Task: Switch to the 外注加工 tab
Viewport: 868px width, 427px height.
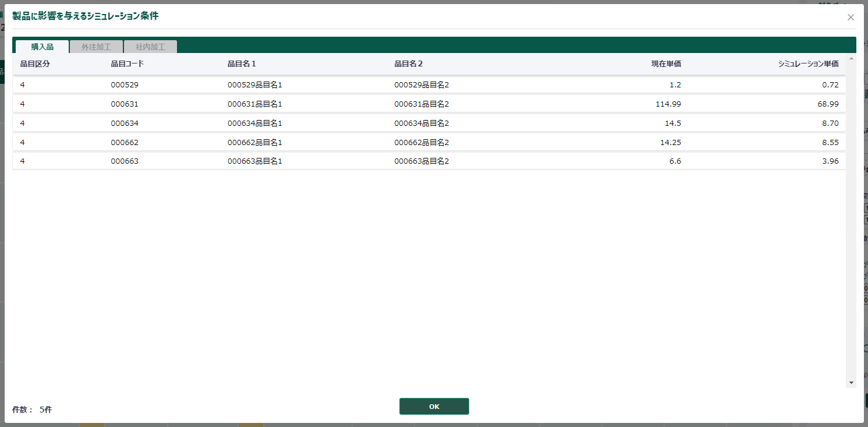Action: click(96, 47)
